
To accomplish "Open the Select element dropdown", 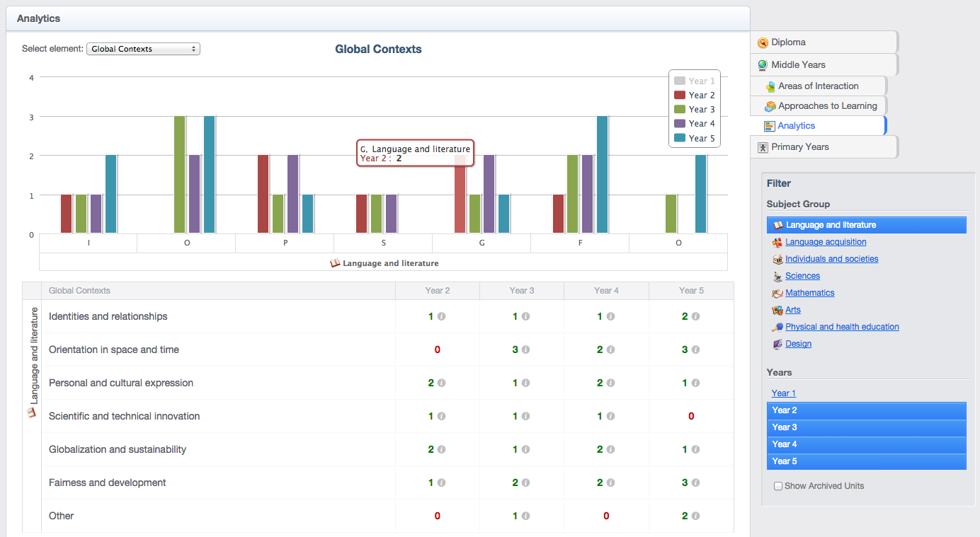I will 143,49.
